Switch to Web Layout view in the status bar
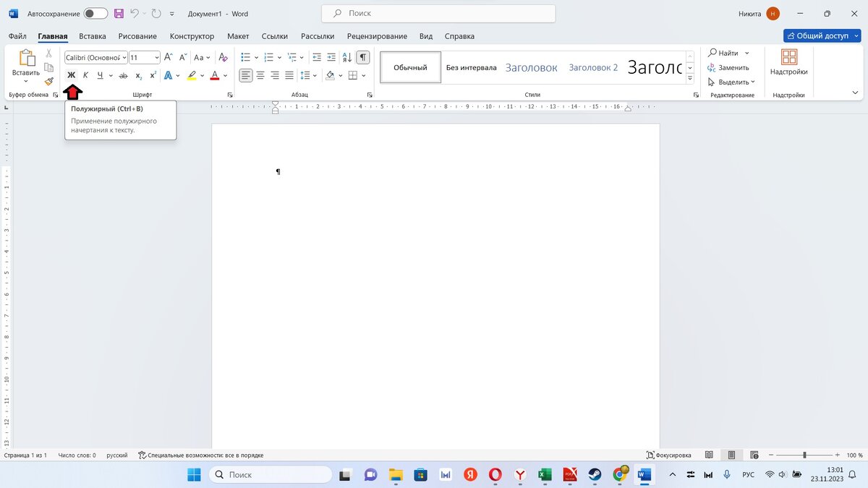Image resolution: width=868 pixels, height=488 pixels. [x=755, y=455]
